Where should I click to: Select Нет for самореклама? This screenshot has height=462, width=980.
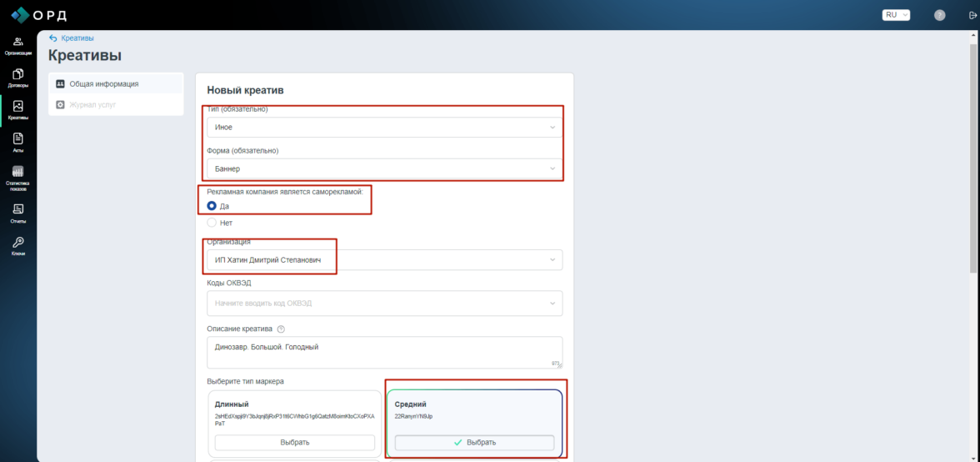(212, 223)
